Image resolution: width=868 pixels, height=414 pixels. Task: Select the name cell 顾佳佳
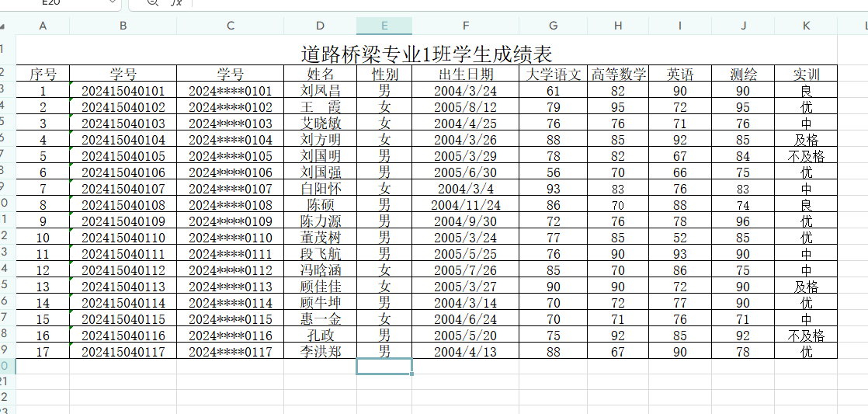click(x=320, y=286)
